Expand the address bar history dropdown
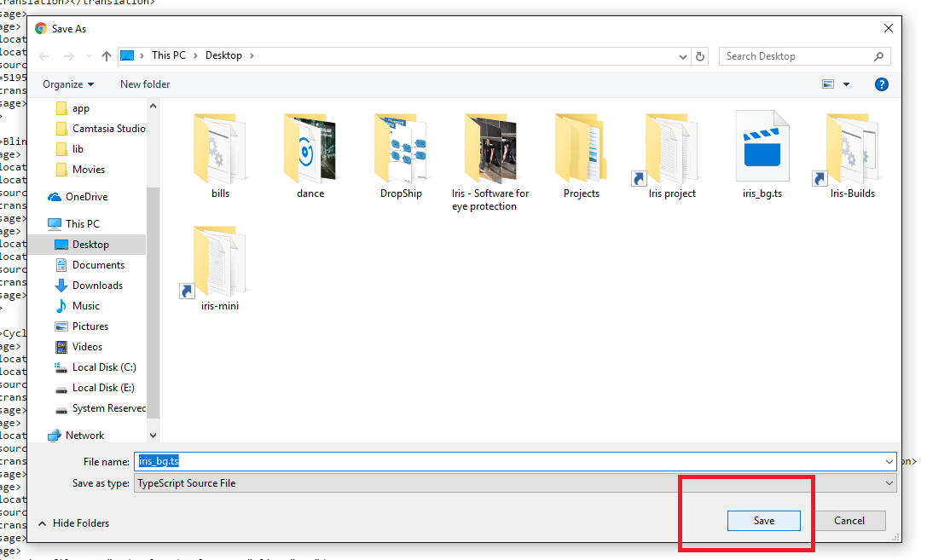This screenshot has width=950, height=560. [683, 56]
